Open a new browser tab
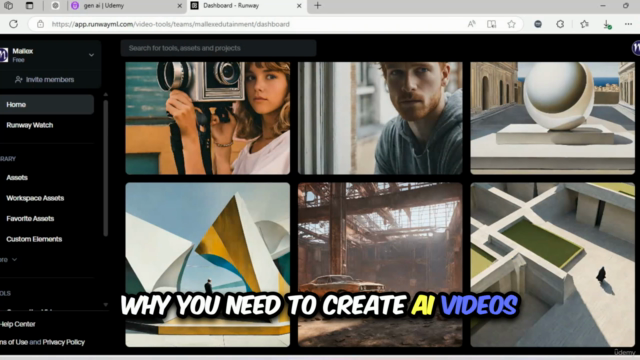The width and height of the screenshot is (640, 360). [x=318, y=6]
